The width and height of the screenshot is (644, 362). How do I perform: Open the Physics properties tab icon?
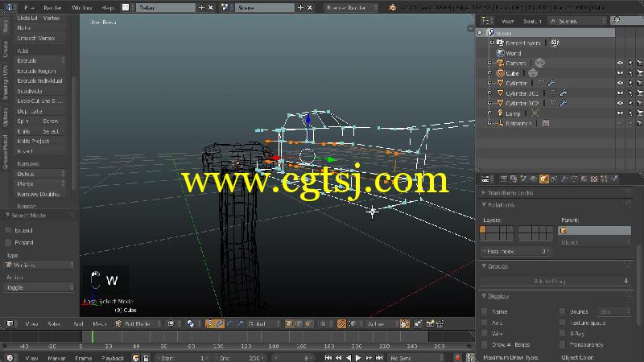point(614,179)
